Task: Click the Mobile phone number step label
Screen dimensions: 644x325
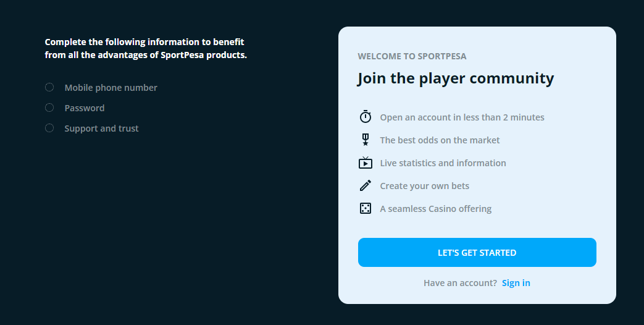Action: pos(111,88)
